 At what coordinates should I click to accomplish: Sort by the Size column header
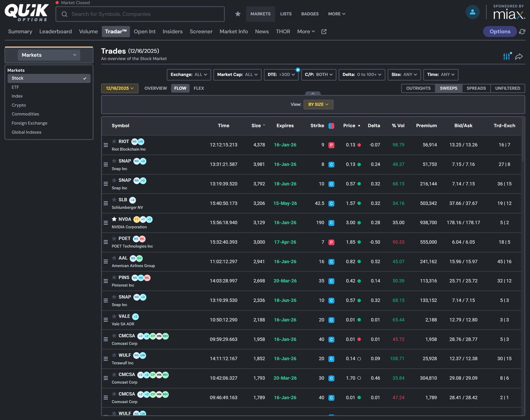pos(258,126)
